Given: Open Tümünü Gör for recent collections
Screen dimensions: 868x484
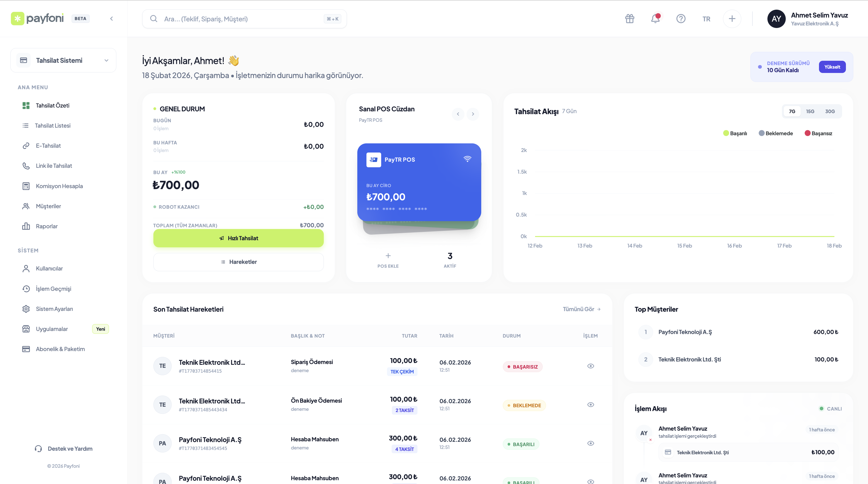Looking at the screenshot, I should point(581,309).
